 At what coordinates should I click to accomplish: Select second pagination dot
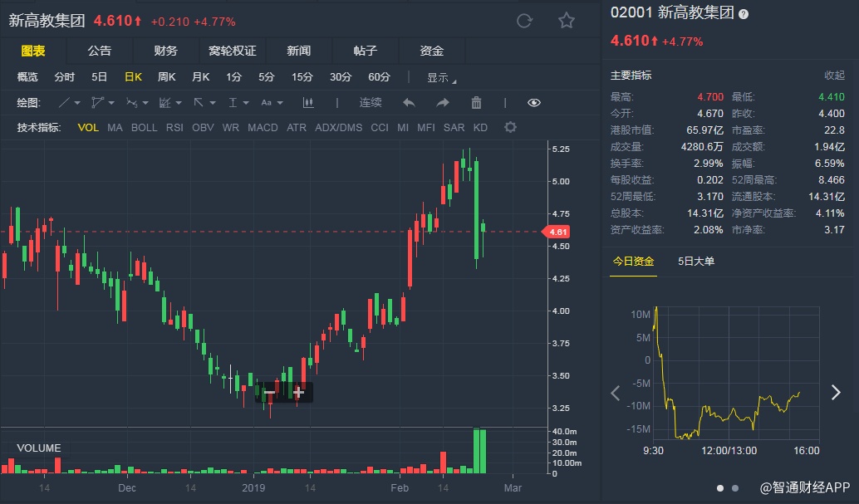tap(735, 487)
